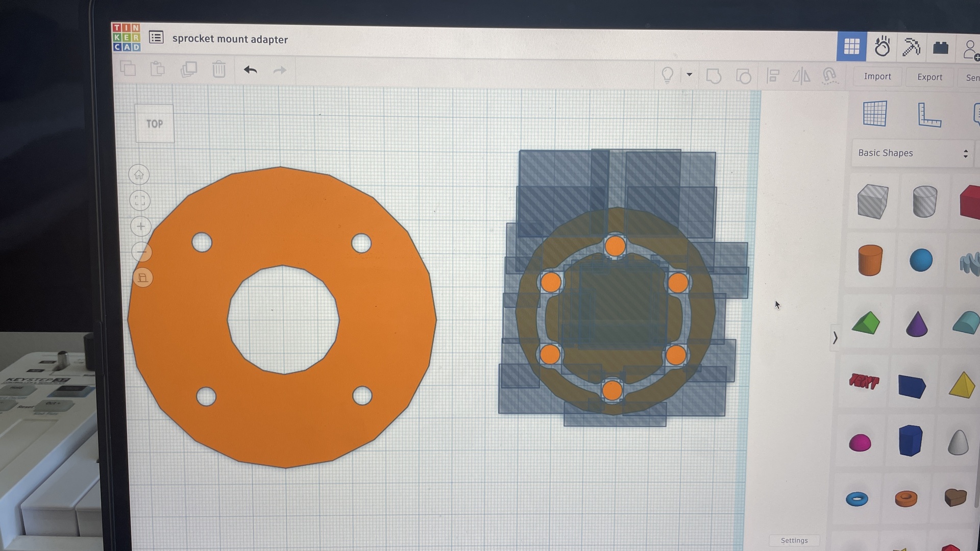The image size is (980, 551).
Task: Open the designs list icon
Action: pyautogui.click(x=156, y=37)
